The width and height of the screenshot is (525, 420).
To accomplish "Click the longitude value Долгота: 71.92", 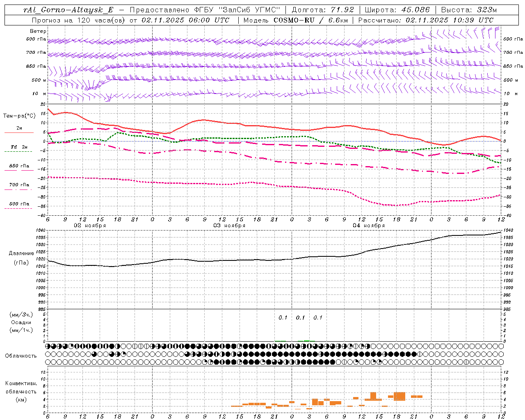I will [x=323, y=10].
